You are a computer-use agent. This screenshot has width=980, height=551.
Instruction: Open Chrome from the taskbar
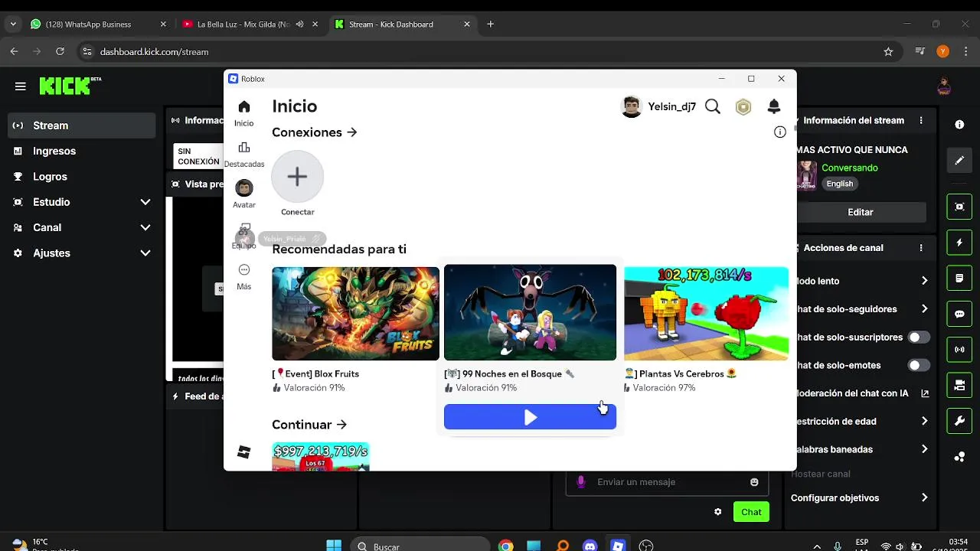(505, 546)
